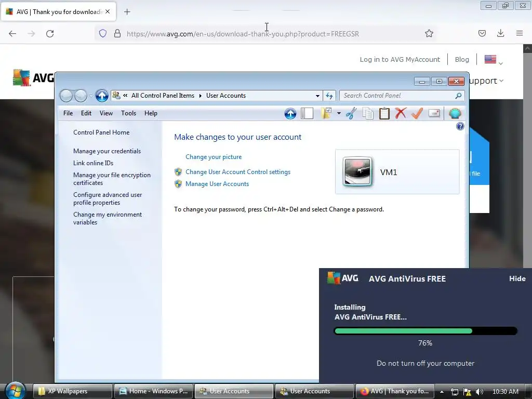Open the address path history dropdown arrow
Image resolution: width=532 pixels, height=399 pixels.
click(317, 96)
